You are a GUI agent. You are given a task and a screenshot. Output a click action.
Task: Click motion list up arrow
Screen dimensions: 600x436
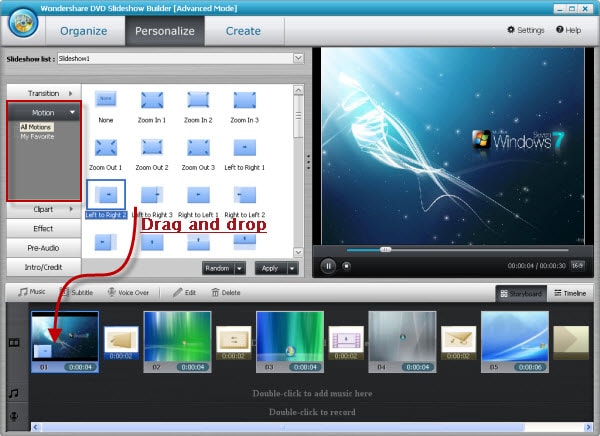298,90
